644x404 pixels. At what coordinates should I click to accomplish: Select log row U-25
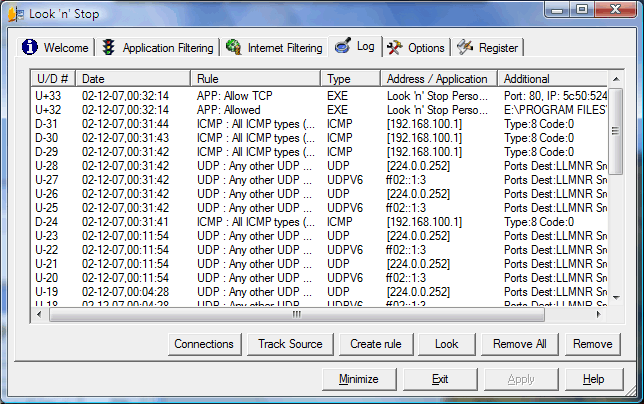point(320,207)
